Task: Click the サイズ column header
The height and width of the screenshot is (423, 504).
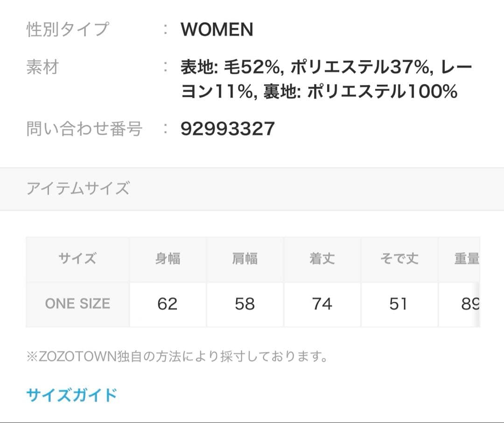Action: (x=77, y=259)
